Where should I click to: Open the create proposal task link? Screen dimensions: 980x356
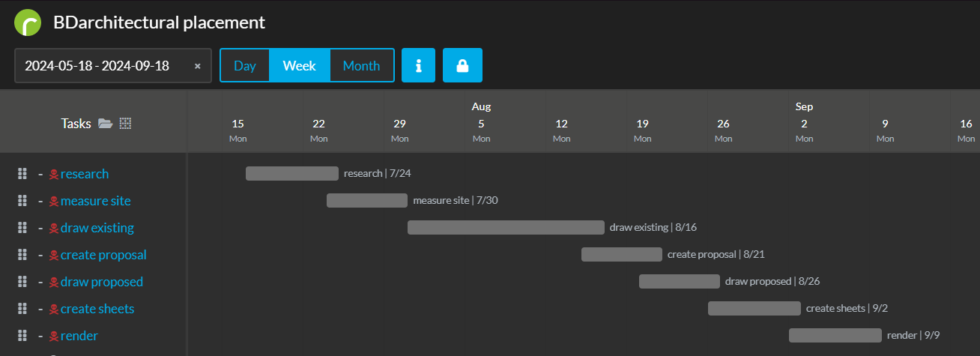tap(103, 255)
